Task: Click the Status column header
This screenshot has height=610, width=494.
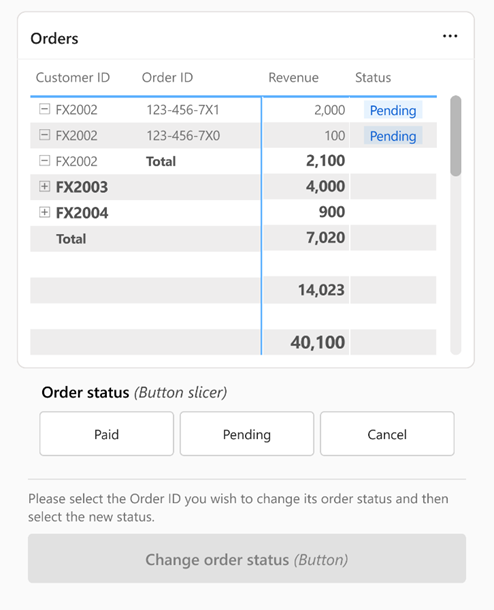Action: tap(373, 77)
